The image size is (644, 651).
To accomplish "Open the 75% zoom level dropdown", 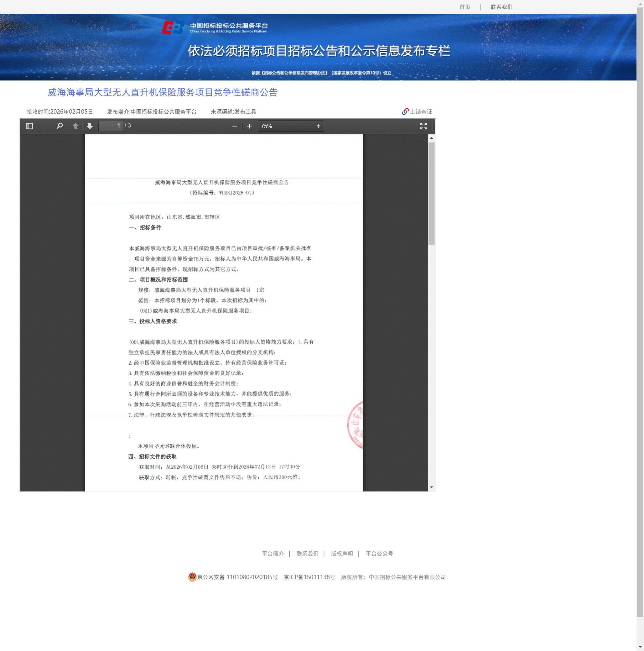I will tap(290, 126).
